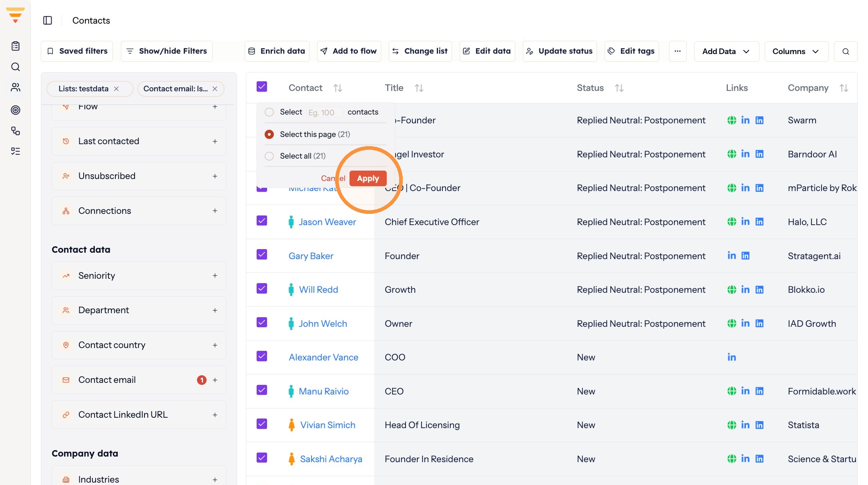Toggle the select-all header checkbox
The width and height of the screenshot is (868, 485).
[x=262, y=87]
